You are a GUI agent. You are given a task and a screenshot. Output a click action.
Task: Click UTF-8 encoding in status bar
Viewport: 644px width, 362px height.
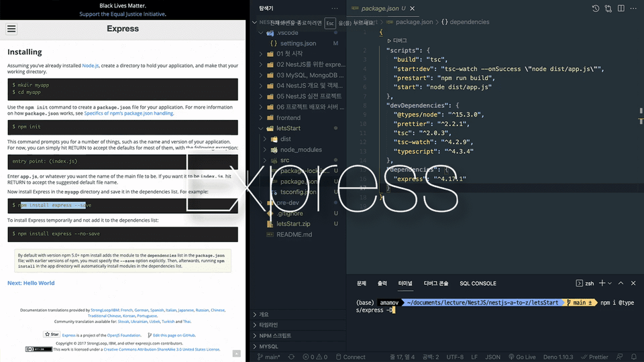coord(455,357)
